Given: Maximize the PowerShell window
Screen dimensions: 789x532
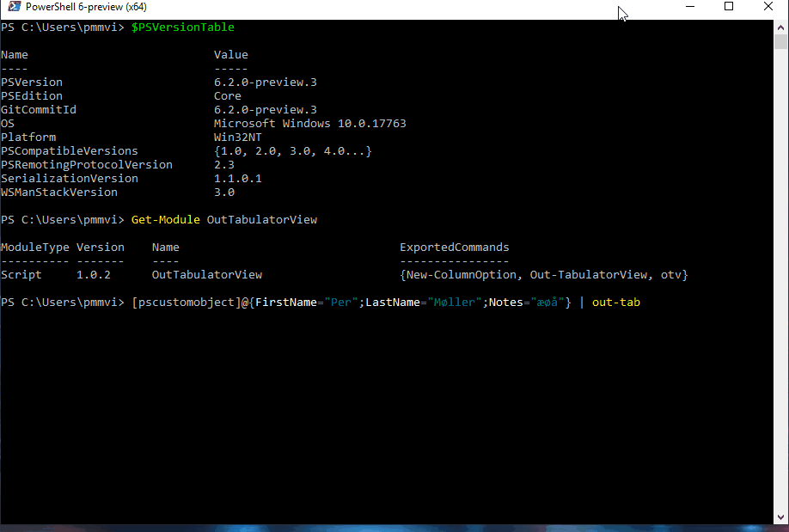Looking at the screenshot, I should point(729,7).
